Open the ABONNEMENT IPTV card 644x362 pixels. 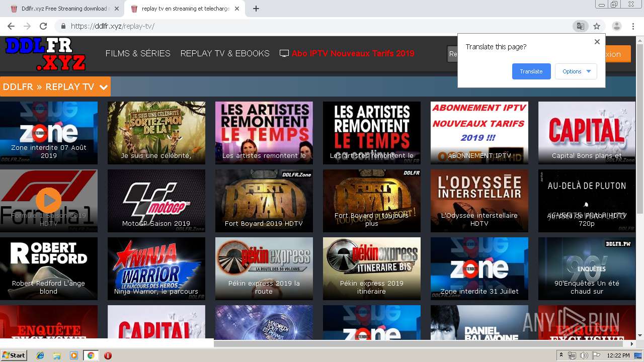(x=479, y=133)
